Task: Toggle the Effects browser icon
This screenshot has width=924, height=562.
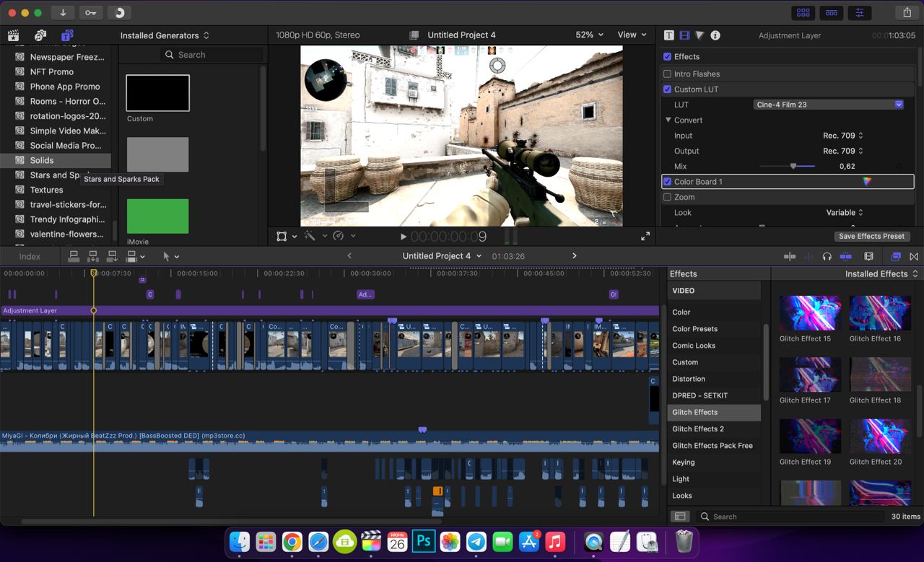Action: 896,256
